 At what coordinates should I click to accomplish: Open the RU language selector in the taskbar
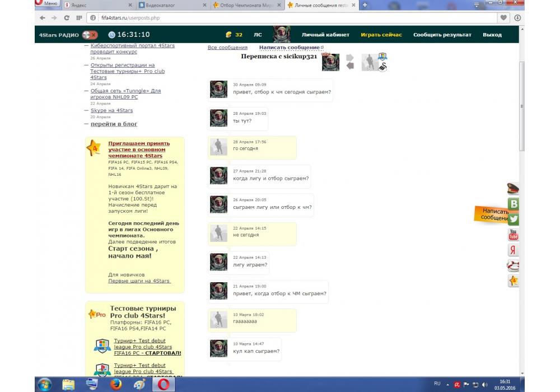point(437,384)
